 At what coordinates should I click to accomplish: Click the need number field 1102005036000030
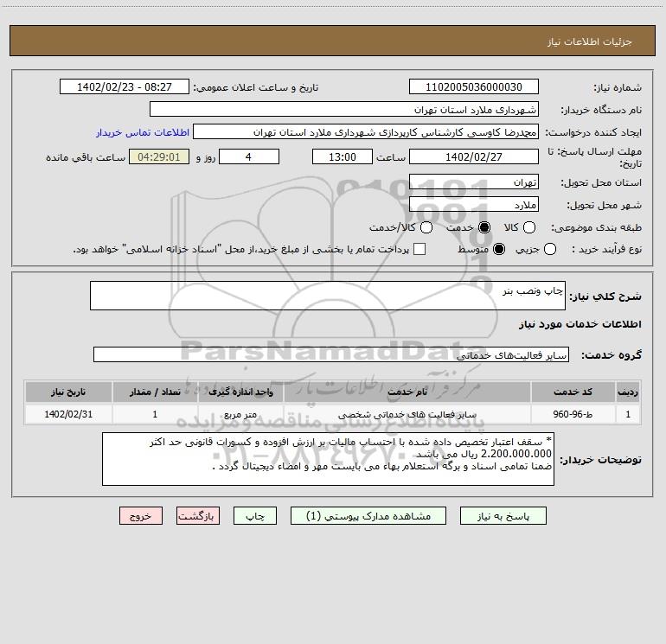[x=474, y=86]
